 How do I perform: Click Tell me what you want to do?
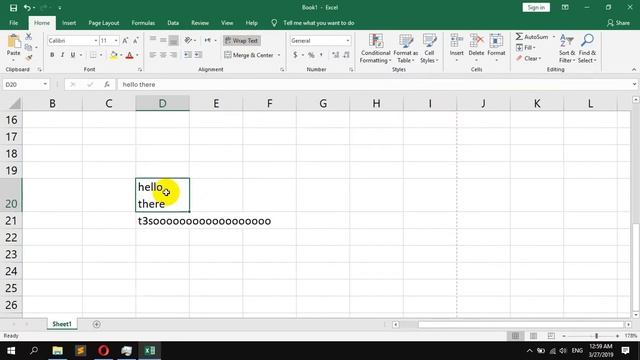pos(319,23)
